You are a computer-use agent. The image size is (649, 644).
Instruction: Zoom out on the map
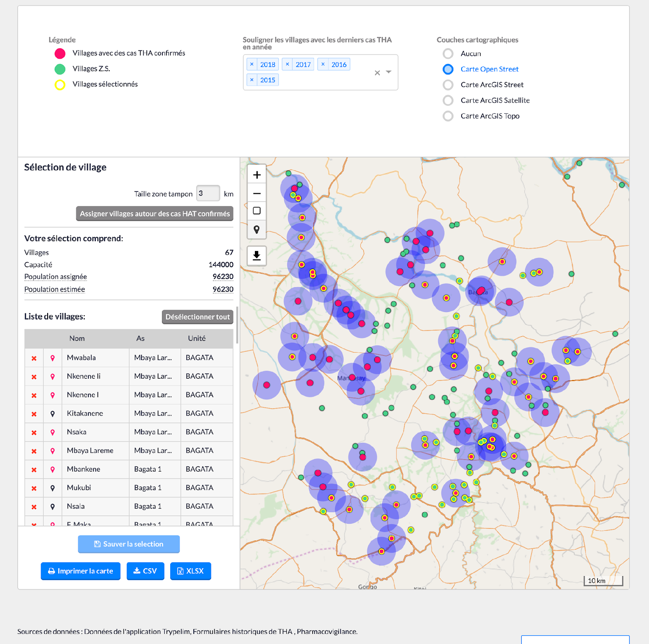(x=257, y=193)
